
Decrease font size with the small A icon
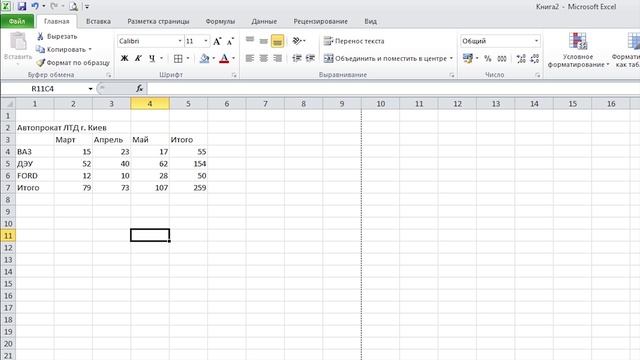(x=230, y=41)
